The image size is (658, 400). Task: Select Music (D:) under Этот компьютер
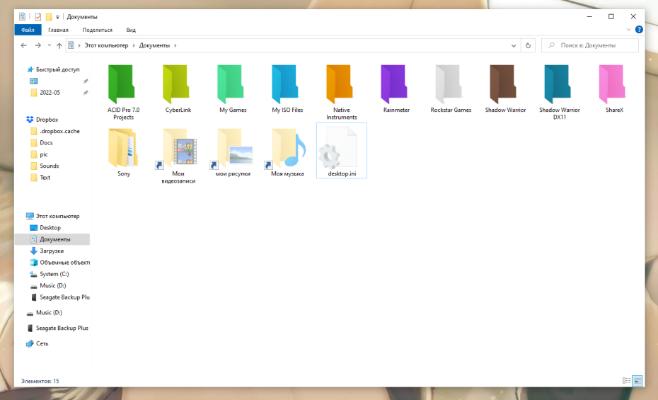[52, 286]
